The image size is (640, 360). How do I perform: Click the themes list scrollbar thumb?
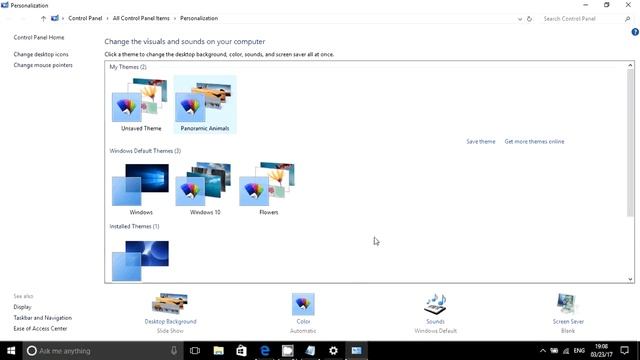point(630,143)
